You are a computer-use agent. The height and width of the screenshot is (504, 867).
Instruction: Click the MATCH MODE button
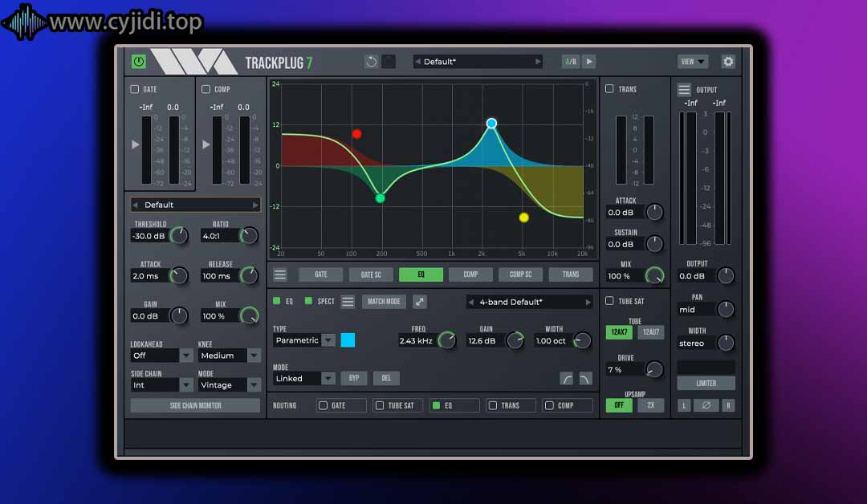point(384,302)
